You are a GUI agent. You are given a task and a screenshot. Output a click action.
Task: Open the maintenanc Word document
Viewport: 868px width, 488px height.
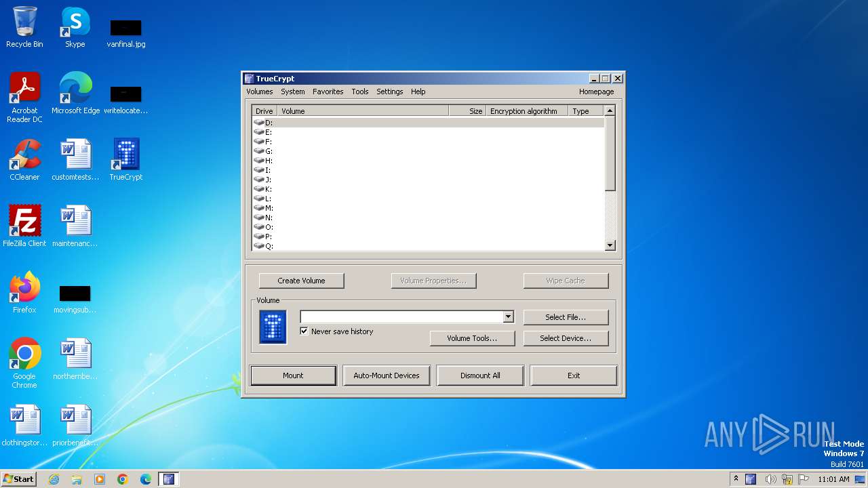(x=75, y=226)
